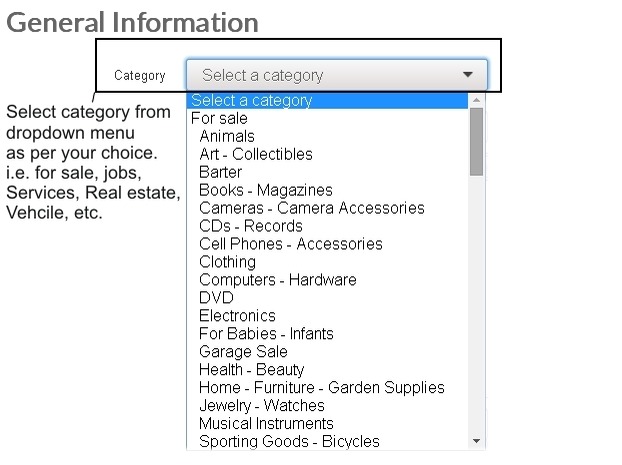The height and width of the screenshot is (465, 622).
Task: Click the dropdown arrow in Category box
Action: (468, 75)
